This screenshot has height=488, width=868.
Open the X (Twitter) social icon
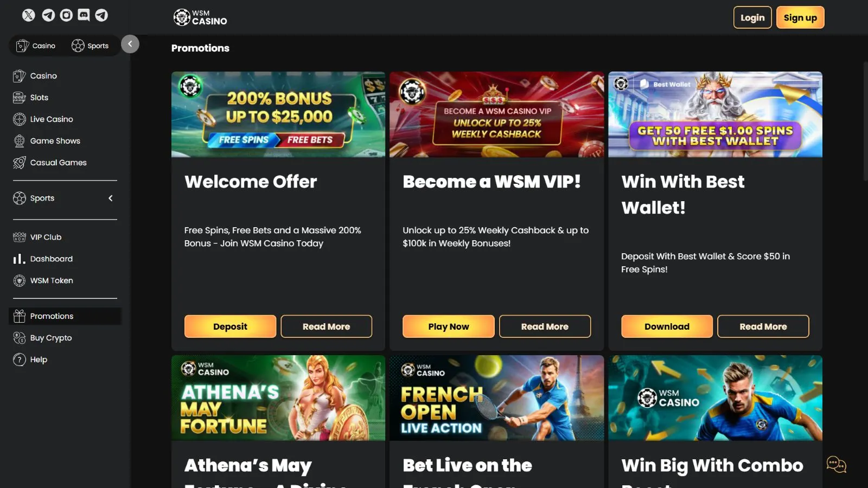click(x=29, y=15)
